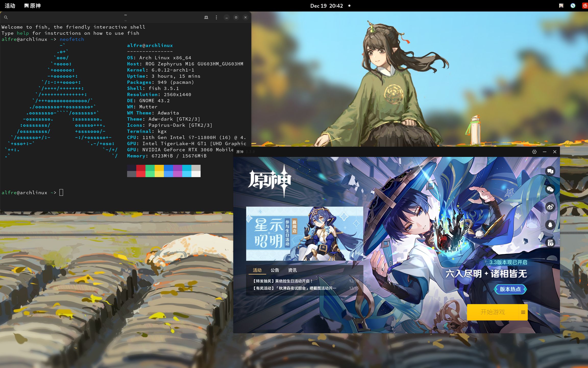Open the 星示昭明 Layla birthday banner
This screenshot has height=368, width=588.
[x=304, y=234]
